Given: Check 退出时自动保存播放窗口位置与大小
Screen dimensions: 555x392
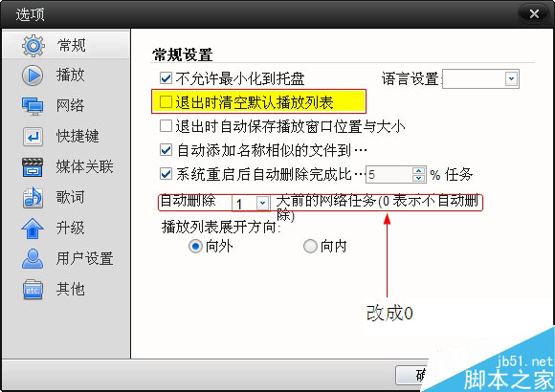Looking at the screenshot, I should 166,126.
